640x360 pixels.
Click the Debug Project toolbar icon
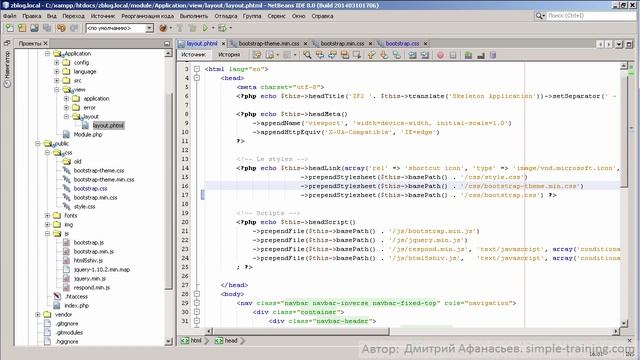pyautogui.click(x=222, y=28)
